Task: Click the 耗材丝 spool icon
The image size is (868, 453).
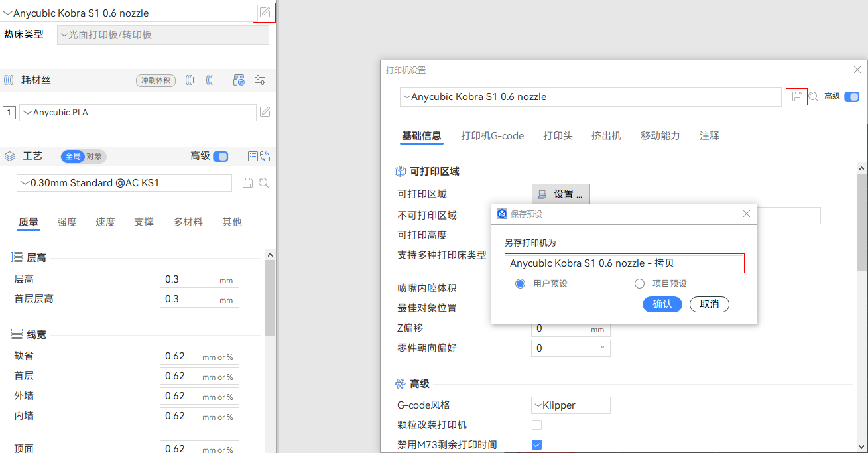Action: [9, 80]
